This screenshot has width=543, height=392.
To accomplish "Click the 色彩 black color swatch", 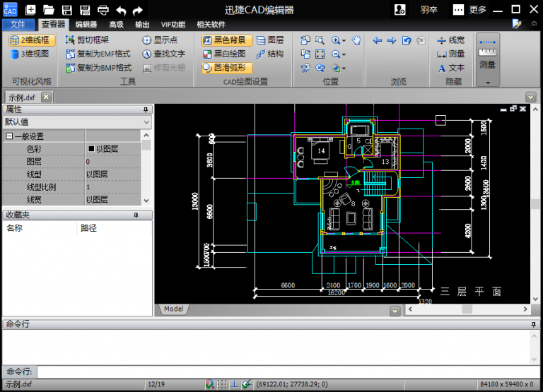I will click(x=91, y=149).
